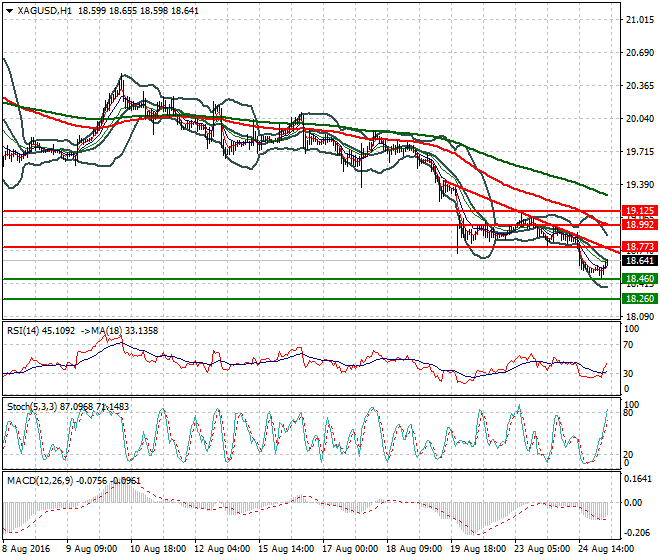Click the 18 Aug 09:00 time axis label
660x560 pixels.
pyautogui.click(x=414, y=549)
